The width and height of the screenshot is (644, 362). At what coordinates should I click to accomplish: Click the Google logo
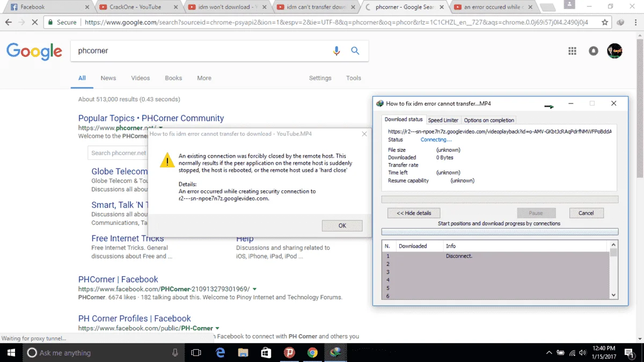tap(34, 51)
